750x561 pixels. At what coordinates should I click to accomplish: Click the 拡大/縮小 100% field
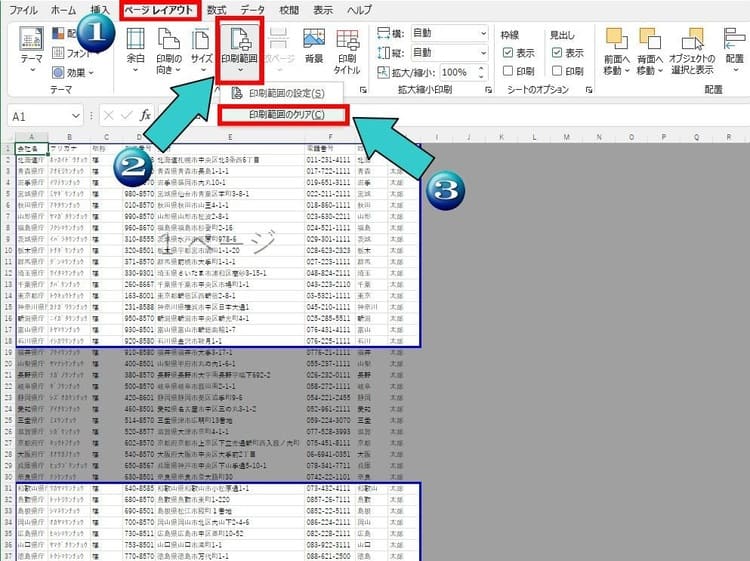coord(457,72)
